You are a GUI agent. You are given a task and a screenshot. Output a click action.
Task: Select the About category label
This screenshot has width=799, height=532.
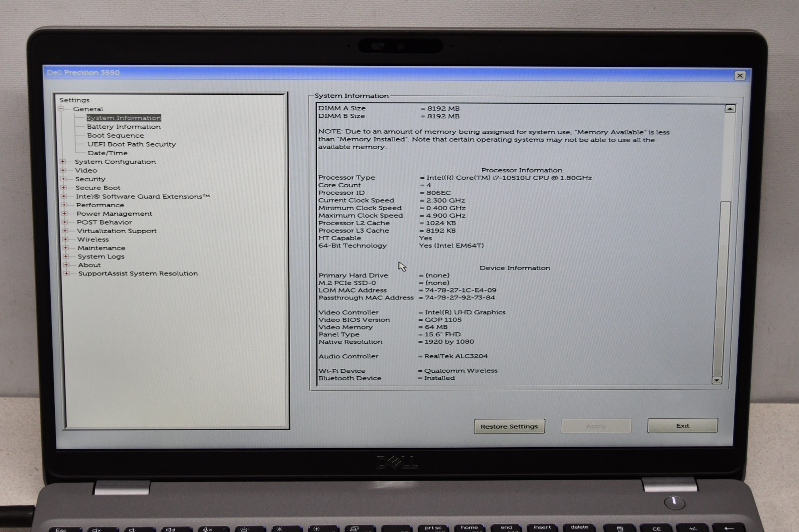pos(89,265)
